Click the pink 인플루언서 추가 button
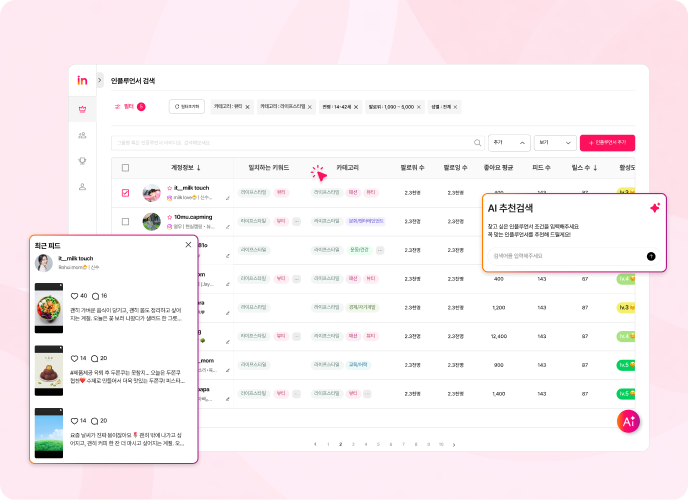The height and width of the screenshot is (500, 688). click(x=607, y=143)
